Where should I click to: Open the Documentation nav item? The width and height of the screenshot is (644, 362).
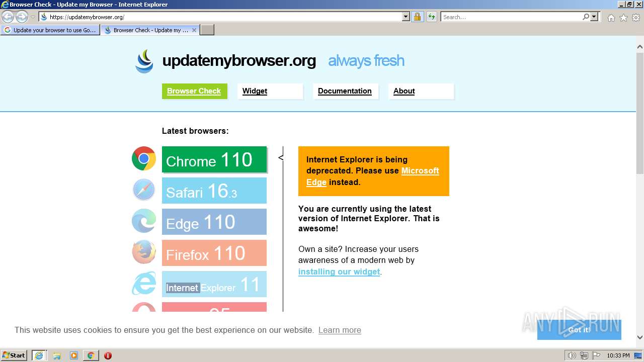point(345,91)
